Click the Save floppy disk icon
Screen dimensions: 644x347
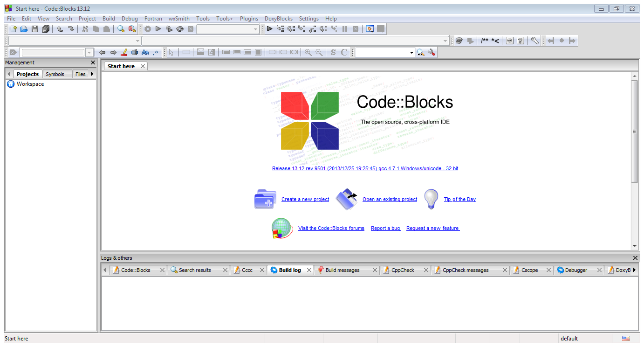point(35,29)
